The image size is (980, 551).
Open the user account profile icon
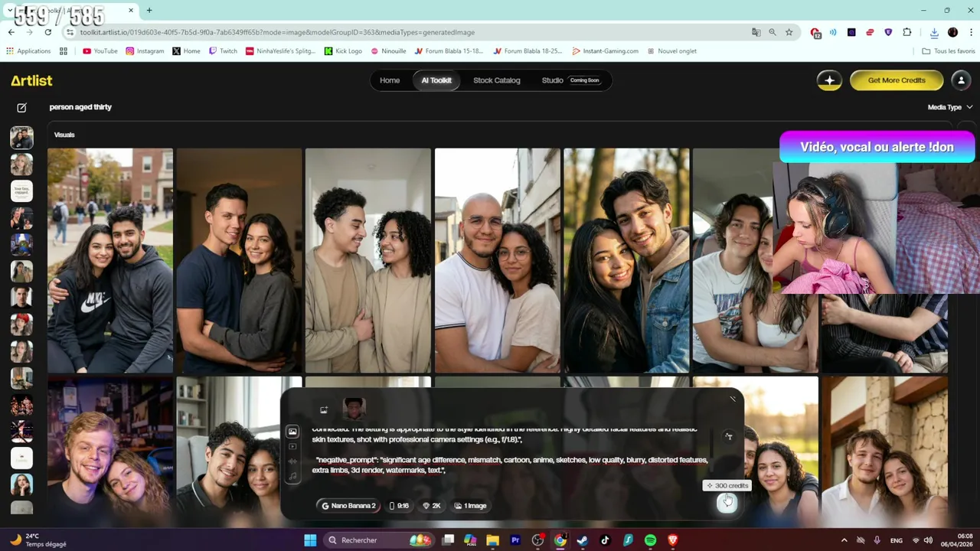pos(961,80)
